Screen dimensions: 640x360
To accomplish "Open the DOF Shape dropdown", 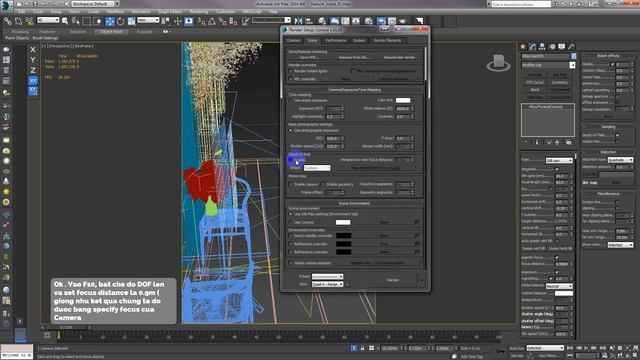I will tap(317, 168).
